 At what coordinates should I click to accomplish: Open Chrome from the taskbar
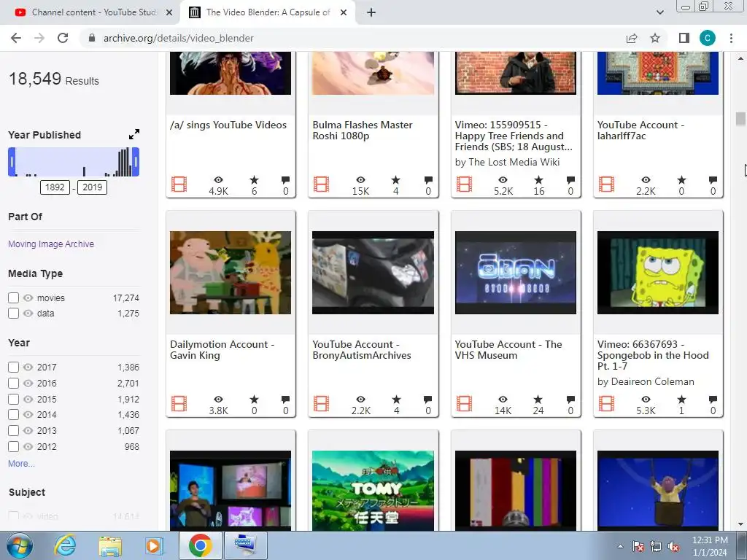(x=200, y=545)
